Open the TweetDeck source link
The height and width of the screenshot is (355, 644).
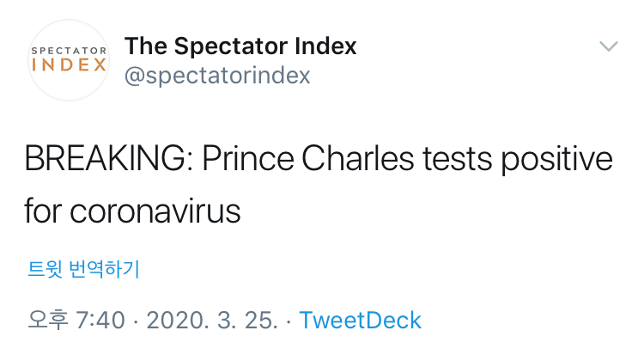[x=361, y=321]
